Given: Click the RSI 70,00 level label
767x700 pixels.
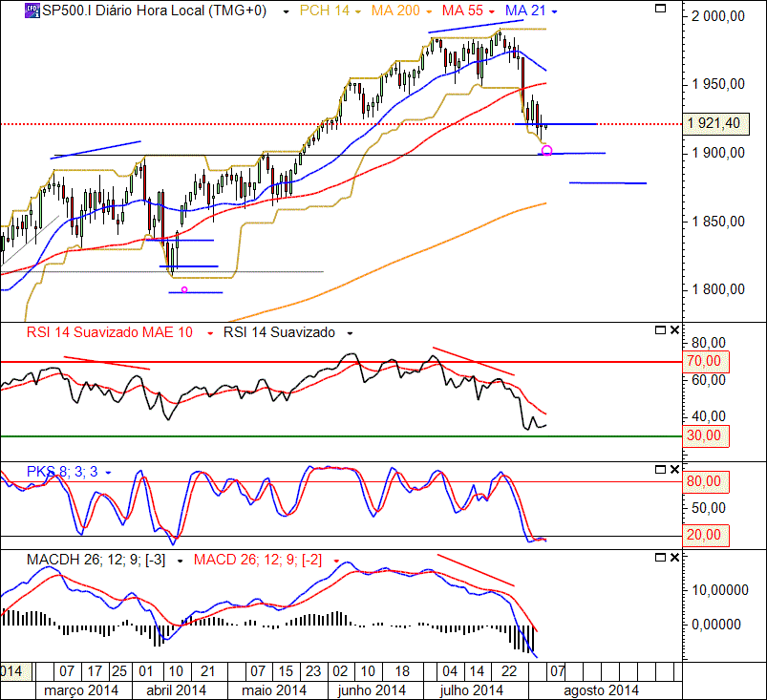Looking at the screenshot, I should coord(705,362).
